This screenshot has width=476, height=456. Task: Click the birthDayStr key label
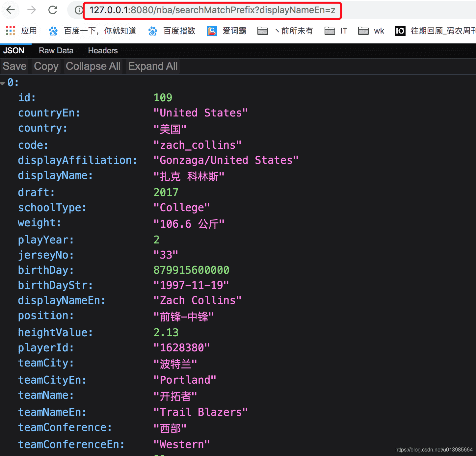point(55,285)
